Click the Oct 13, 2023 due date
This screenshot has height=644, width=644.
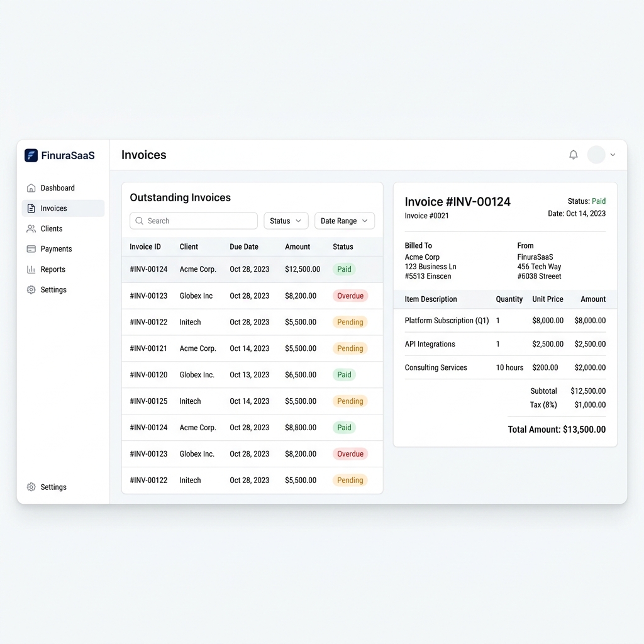pyautogui.click(x=249, y=375)
